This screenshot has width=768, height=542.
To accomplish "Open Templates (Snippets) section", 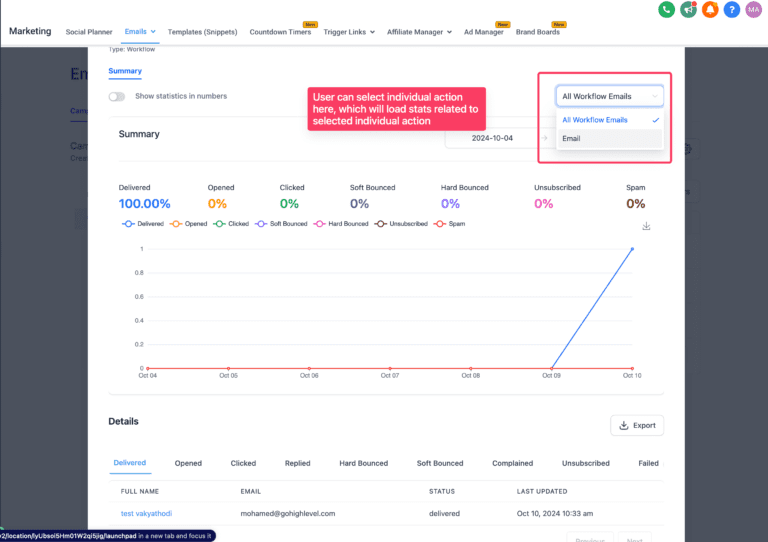I will (x=202, y=32).
